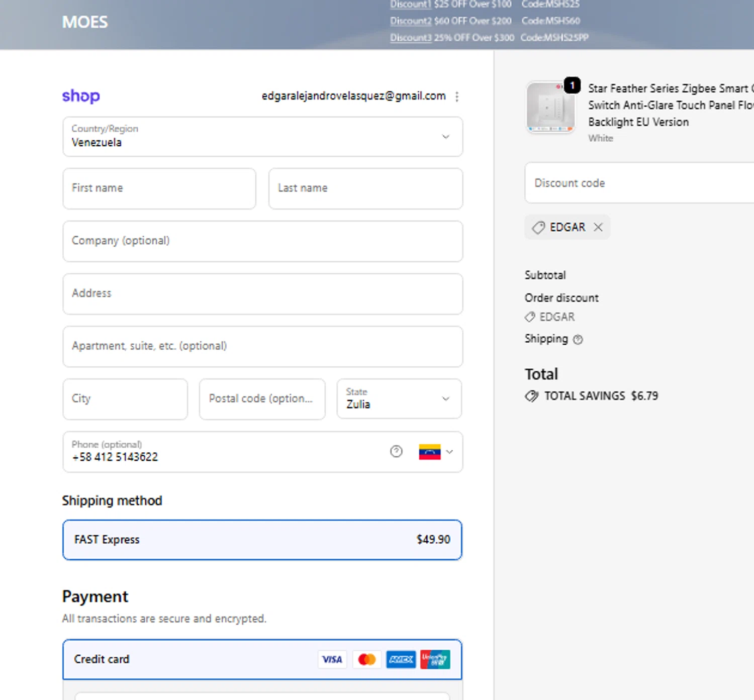Remove the EDGAR discount code
The width and height of the screenshot is (754, 700).
[x=598, y=227]
